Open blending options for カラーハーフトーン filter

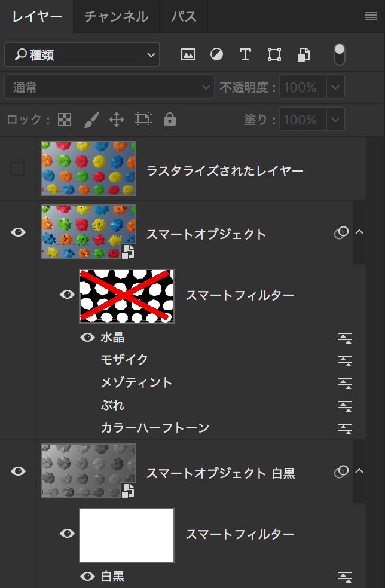click(x=344, y=428)
